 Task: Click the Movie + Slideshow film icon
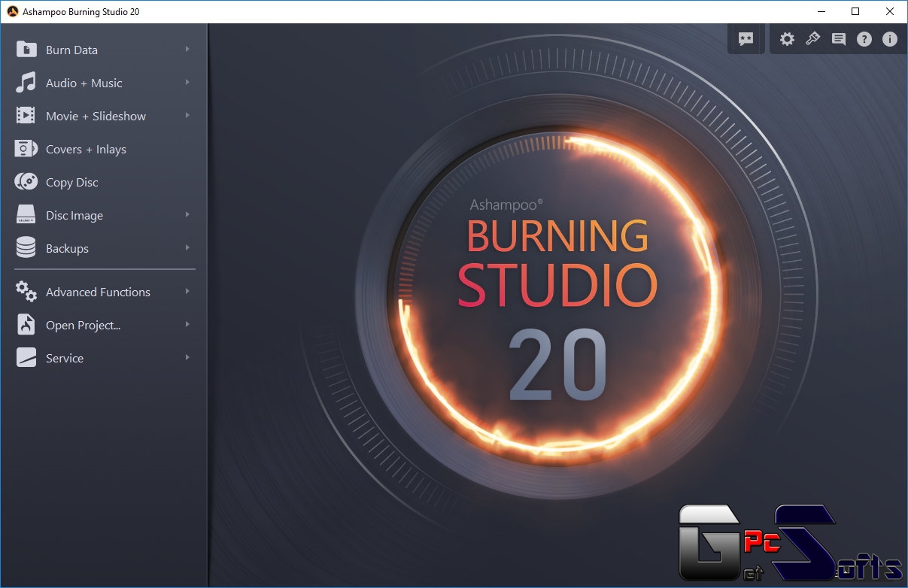tap(26, 116)
